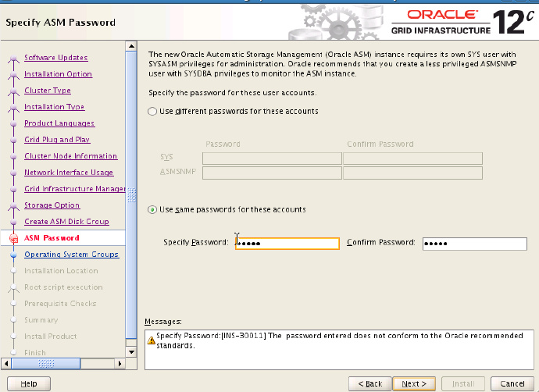
Task: Click the Cancel button
Action: 512,383
